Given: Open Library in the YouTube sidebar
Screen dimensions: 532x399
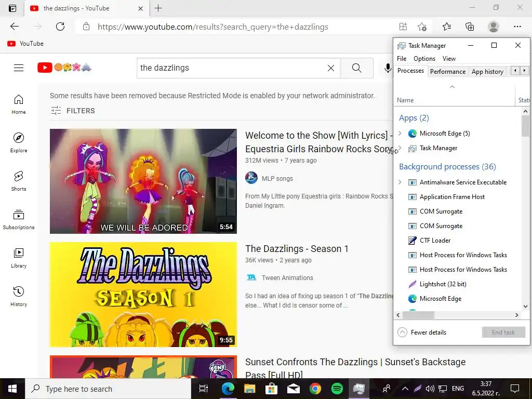Looking at the screenshot, I should pos(19,258).
